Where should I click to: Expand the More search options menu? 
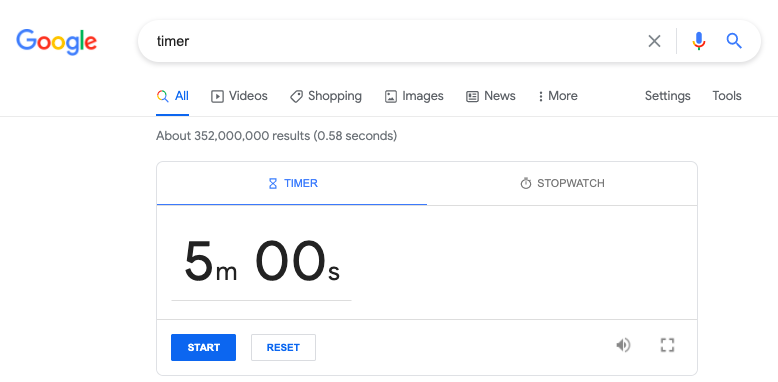pos(558,96)
